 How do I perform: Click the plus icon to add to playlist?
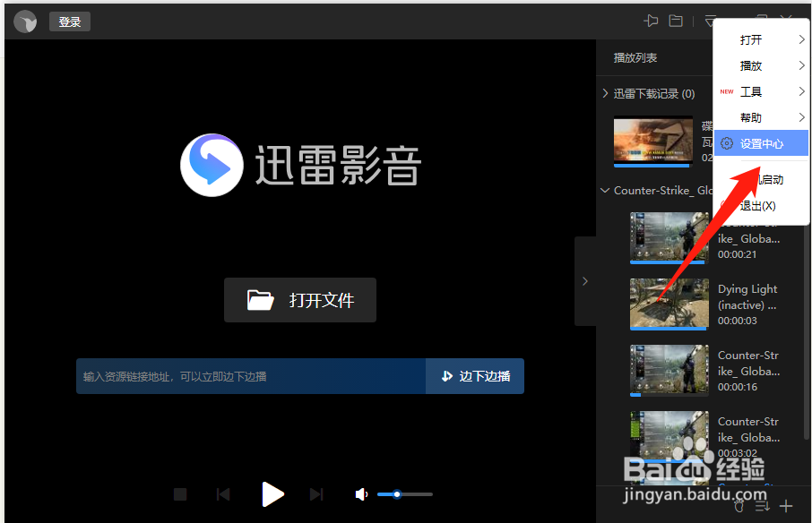click(786, 506)
